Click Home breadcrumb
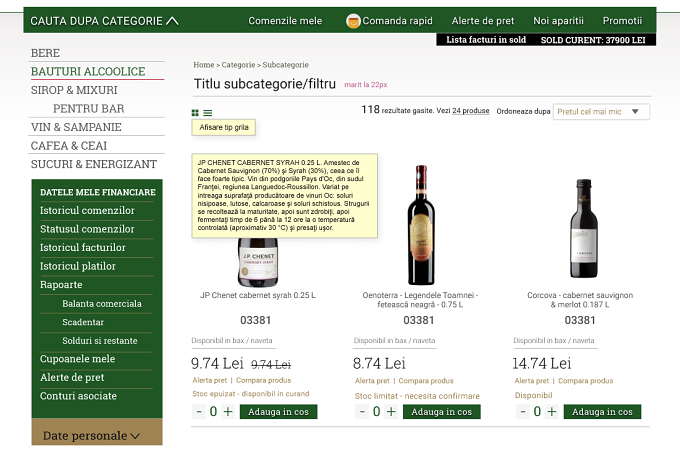This screenshot has width=680, height=455. [204, 65]
